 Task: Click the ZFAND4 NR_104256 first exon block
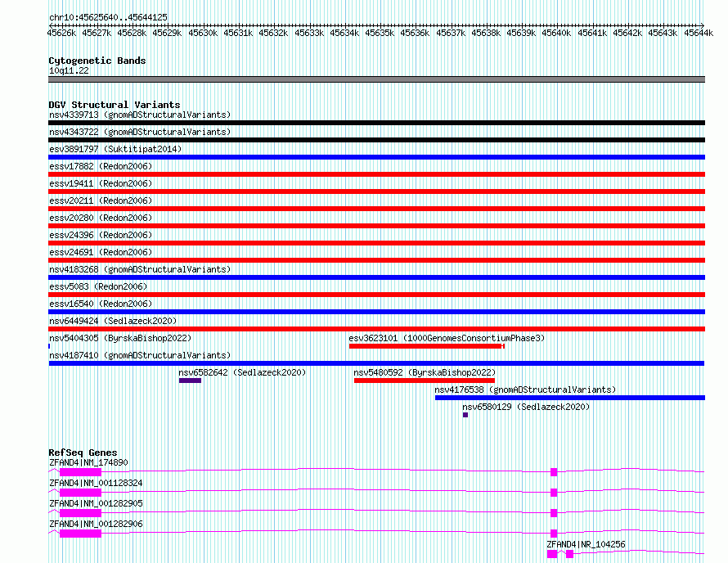click(x=552, y=554)
